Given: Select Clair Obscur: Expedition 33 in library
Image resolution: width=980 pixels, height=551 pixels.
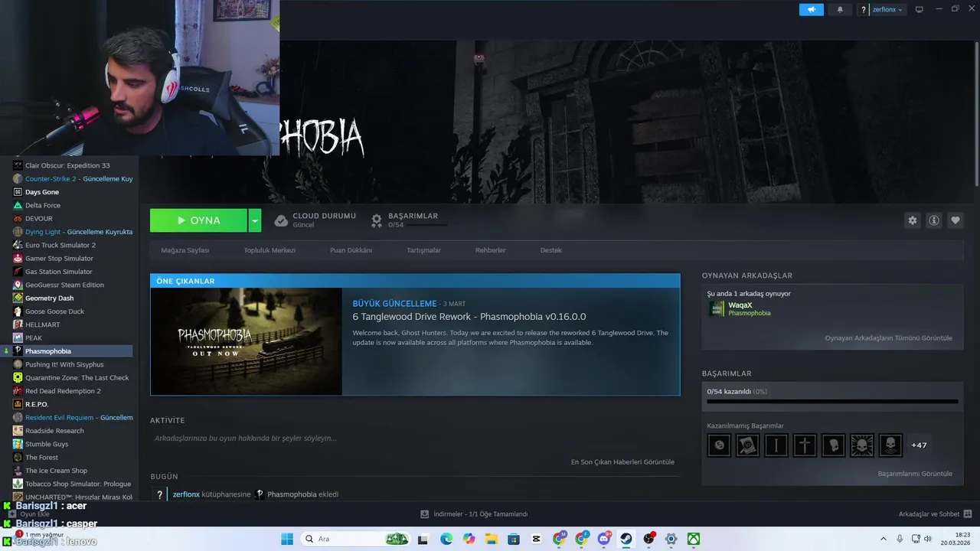Looking at the screenshot, I should (x=67, y=165).
